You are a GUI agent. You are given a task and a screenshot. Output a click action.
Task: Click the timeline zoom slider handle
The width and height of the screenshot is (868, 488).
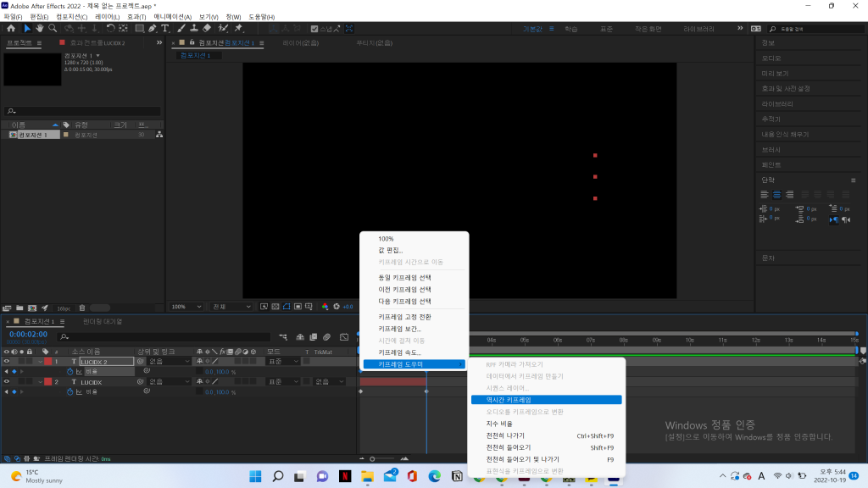point(372,458)
